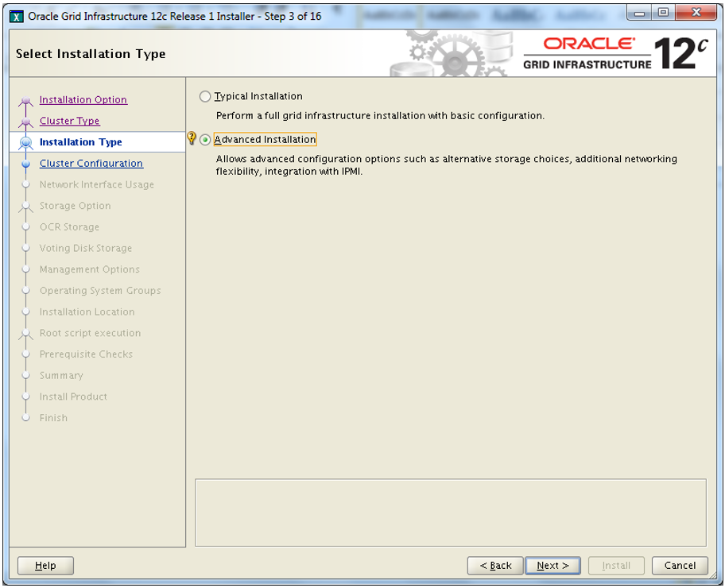725x588 pixels.
Task: Click the Installation Type current step marker
Action: click(26, 143)
